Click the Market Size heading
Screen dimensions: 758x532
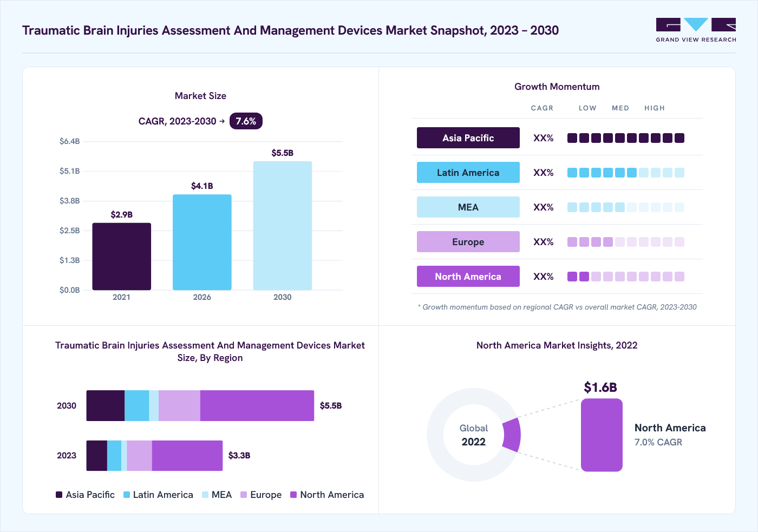coord(200,96)
